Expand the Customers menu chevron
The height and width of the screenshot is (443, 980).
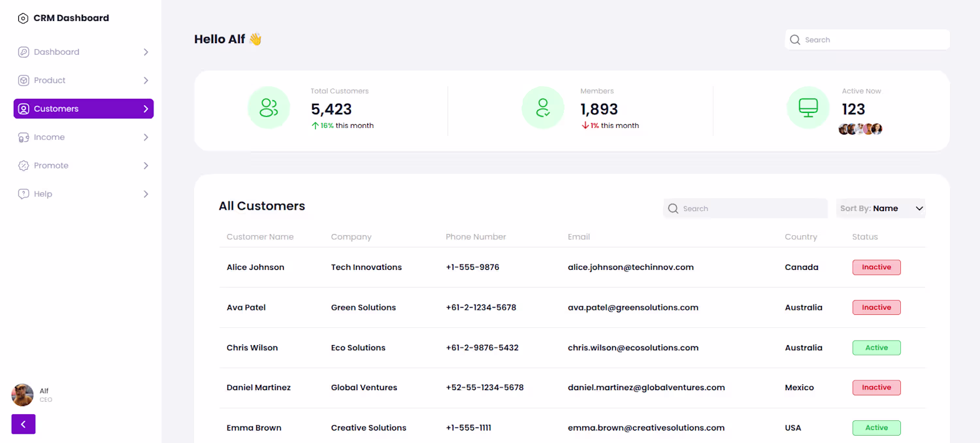(x=146, y=109)
